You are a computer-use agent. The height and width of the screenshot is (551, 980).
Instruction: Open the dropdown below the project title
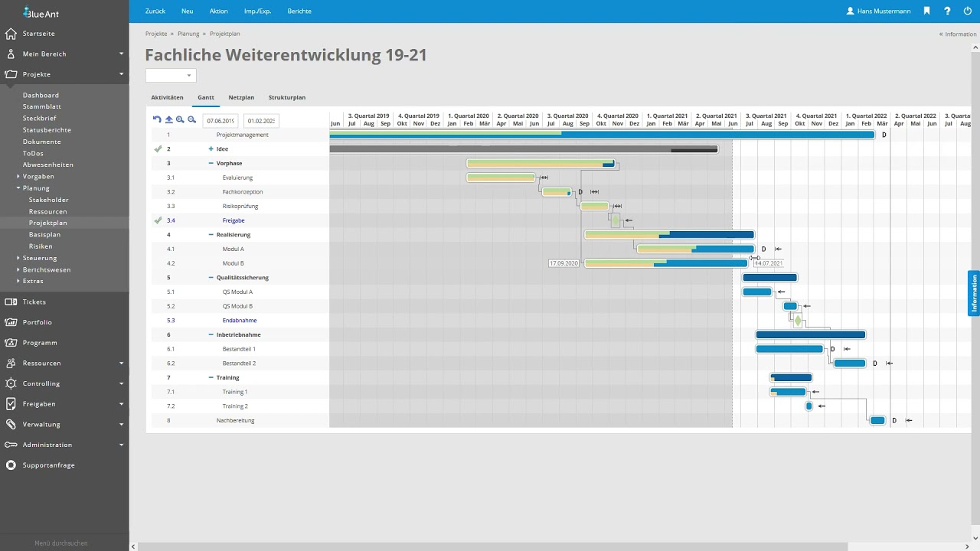[x=171, y=75]
